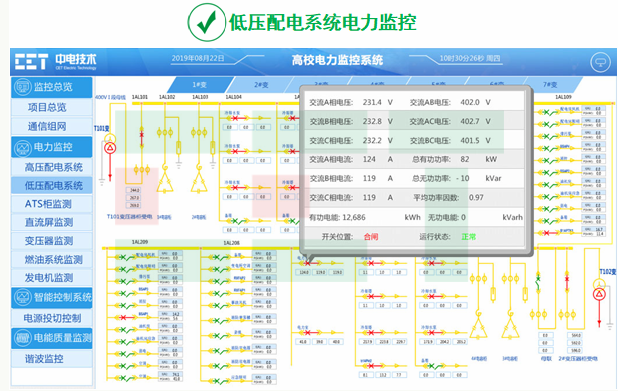Expand the 电力监控 menu group

pyautogui.click(x=52, y=147)
